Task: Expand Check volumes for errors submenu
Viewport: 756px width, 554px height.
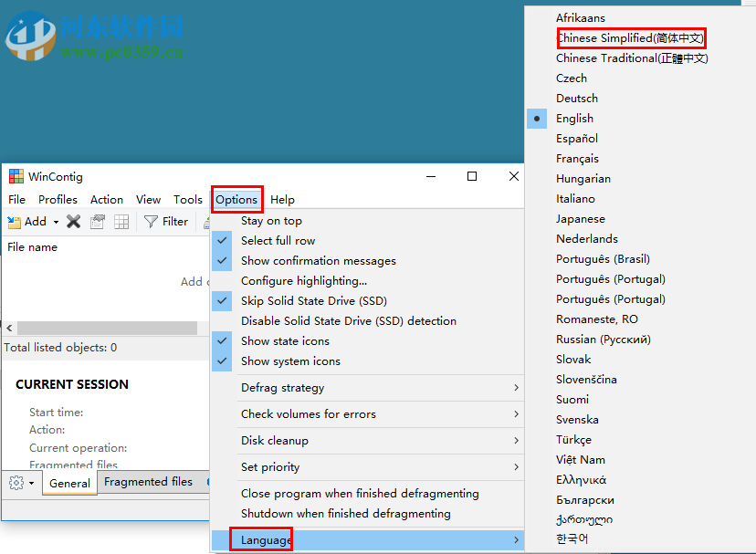Action: coord(367,414)
